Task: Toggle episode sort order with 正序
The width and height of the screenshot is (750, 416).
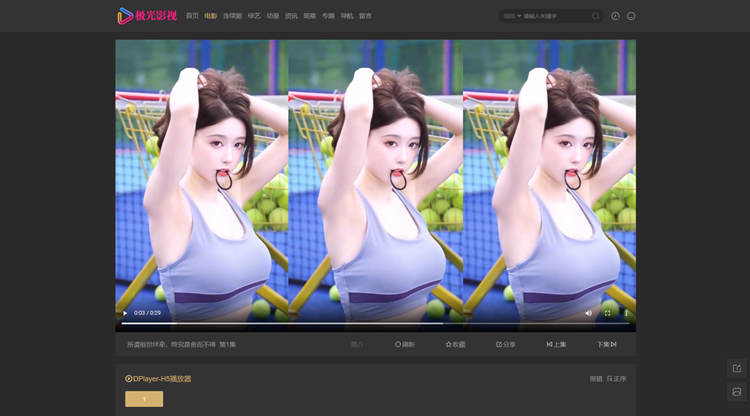Action: coord(617,379)
